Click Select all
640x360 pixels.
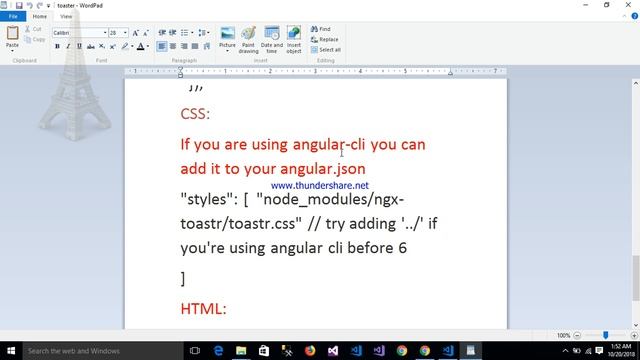coord(326,50)
